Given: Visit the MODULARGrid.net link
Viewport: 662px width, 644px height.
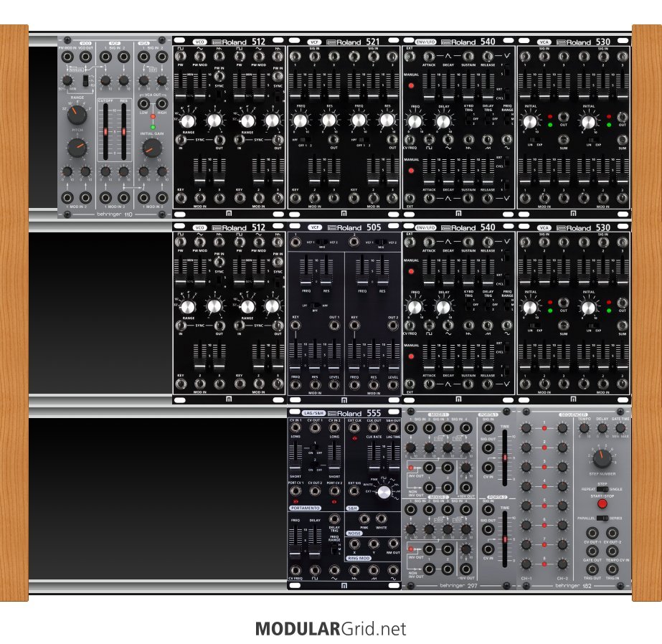Looking at the screenshot, I should (331, 629).
